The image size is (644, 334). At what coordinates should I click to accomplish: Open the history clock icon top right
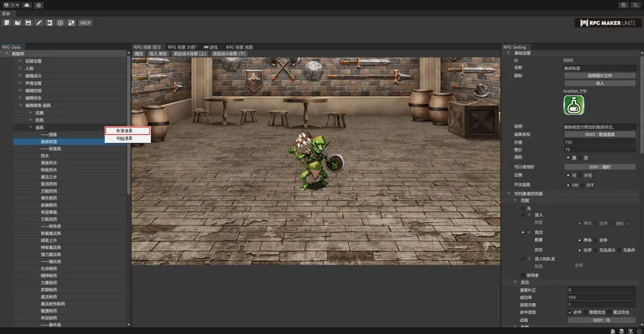(624, 5)
